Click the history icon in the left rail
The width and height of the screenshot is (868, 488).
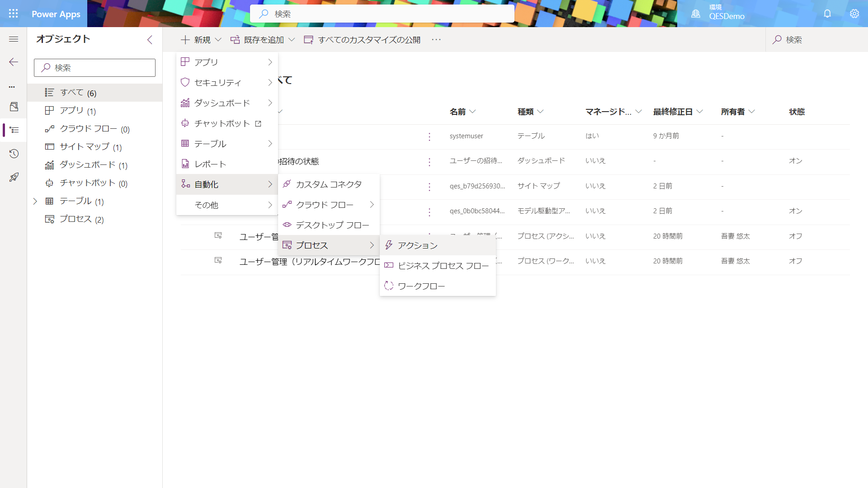click(x=13, y=154)
